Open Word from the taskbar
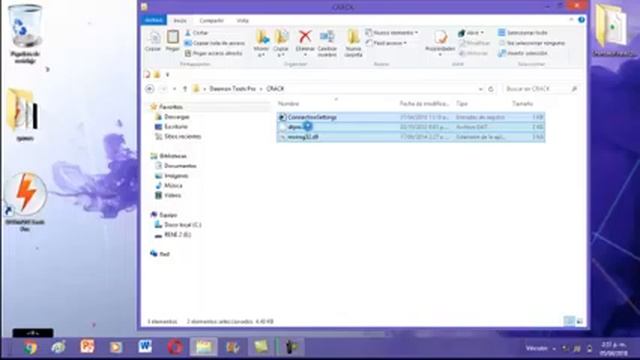This screenshot has height=360, width=640. pos(145,347)
